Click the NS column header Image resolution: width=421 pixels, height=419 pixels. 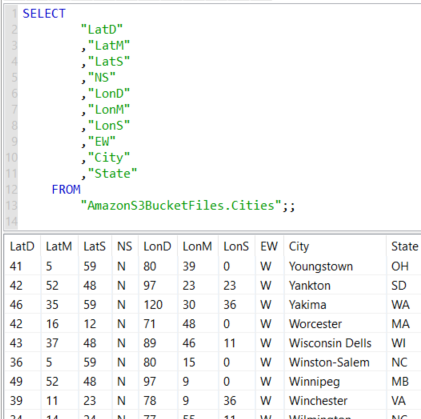[x=124, y=247]
